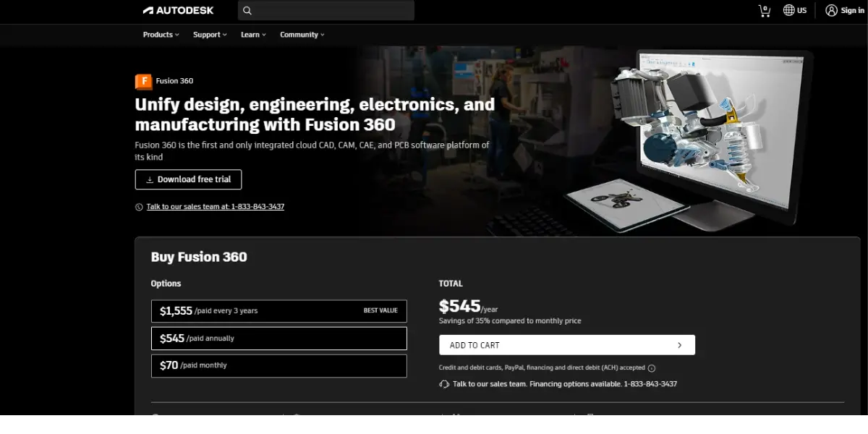Click the Savings of 35% text

click(x=510, y=320)
